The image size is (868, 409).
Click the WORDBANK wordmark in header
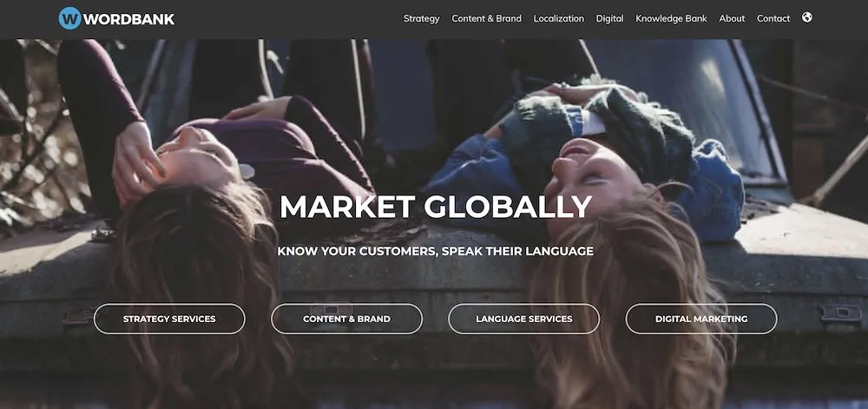point(129,19)
